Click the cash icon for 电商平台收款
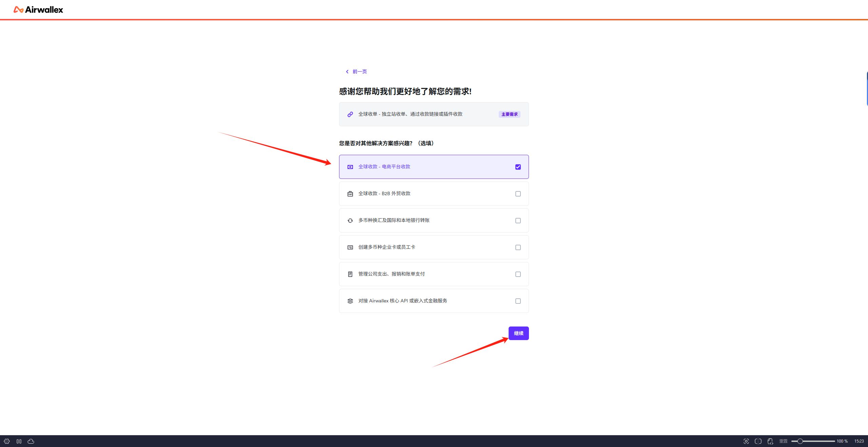Image resolution: width=868 pixels, height=447 pixels. coord(350,167)
